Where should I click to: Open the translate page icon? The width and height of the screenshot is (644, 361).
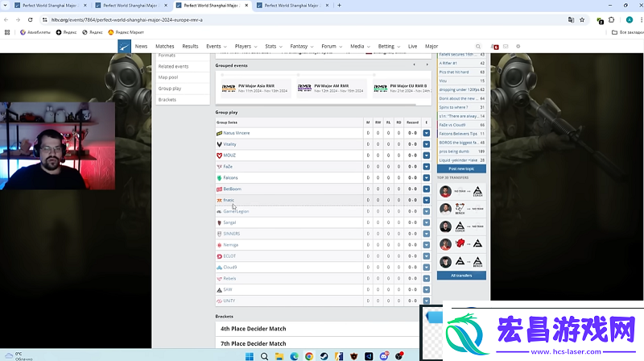(571, 19)
